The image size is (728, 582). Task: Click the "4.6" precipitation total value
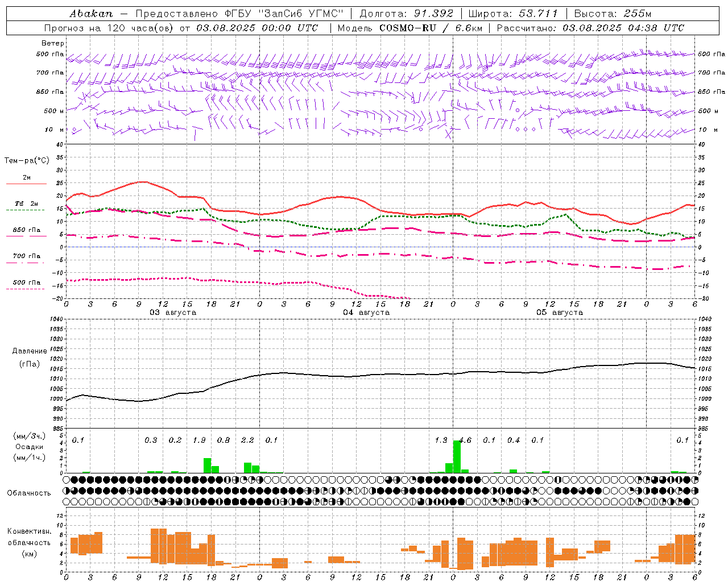(x=465, y=440)
